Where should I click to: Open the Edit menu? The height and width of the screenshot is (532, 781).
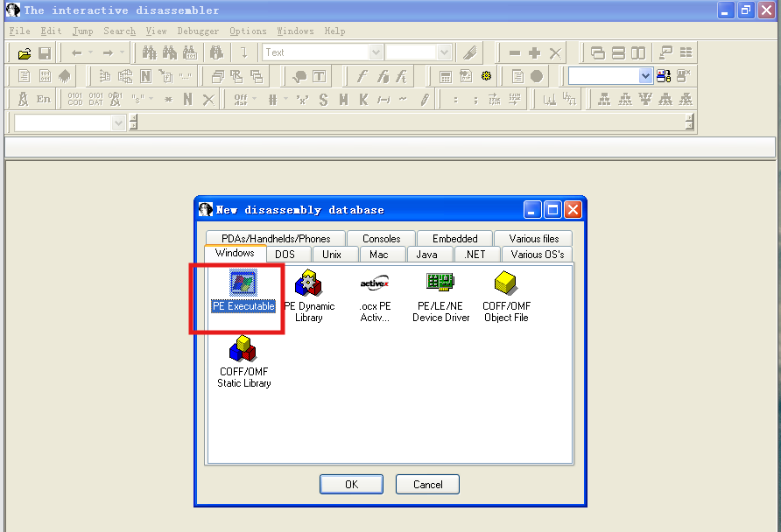click(x=52, y=31)
